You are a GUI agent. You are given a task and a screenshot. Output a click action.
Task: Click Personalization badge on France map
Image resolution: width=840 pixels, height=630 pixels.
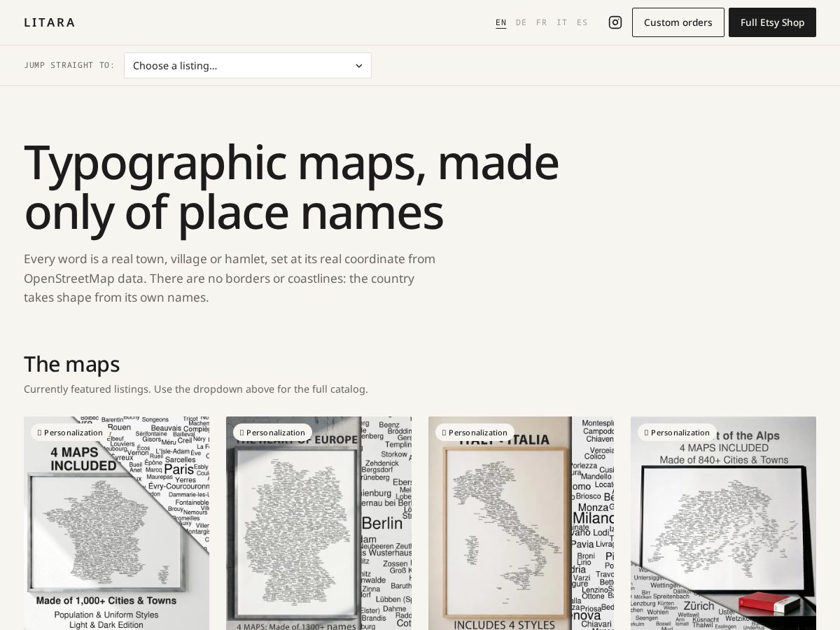71,433
